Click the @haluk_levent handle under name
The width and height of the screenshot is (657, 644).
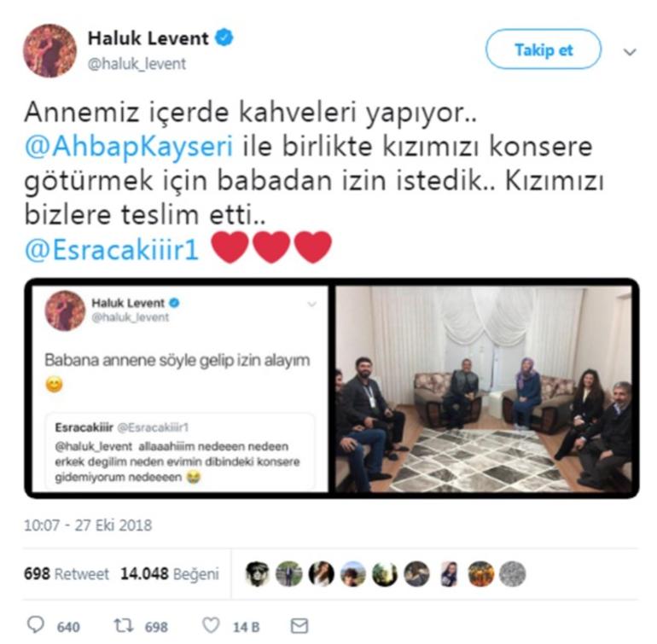pos(137,64)
